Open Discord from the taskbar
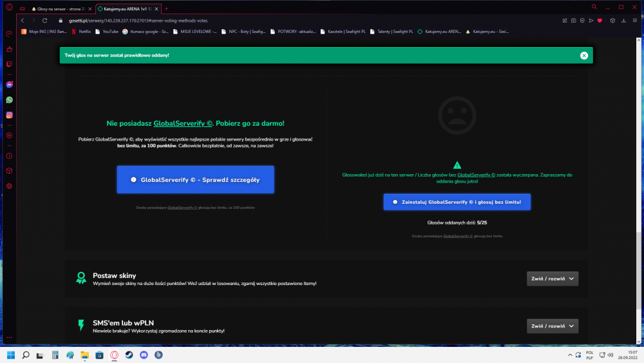The image size is (644, 363). pyautogui.click(x=144, y=355)
